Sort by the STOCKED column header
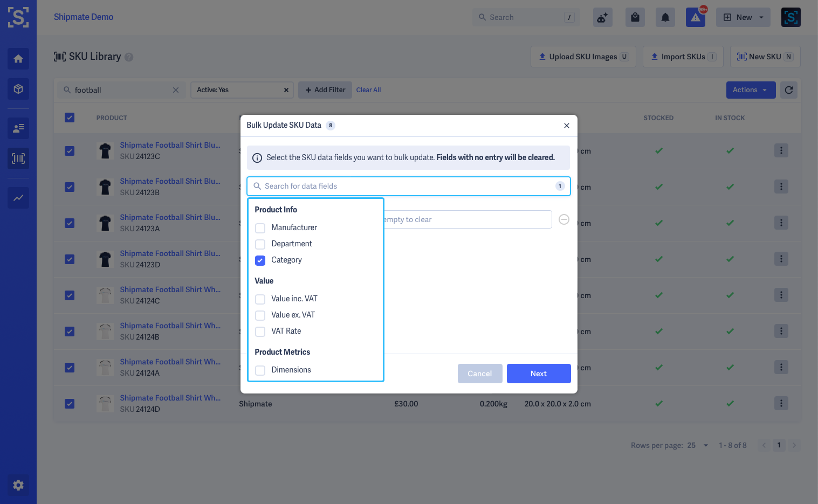Viewport: 818px width, 504px height. coord(658,118)
